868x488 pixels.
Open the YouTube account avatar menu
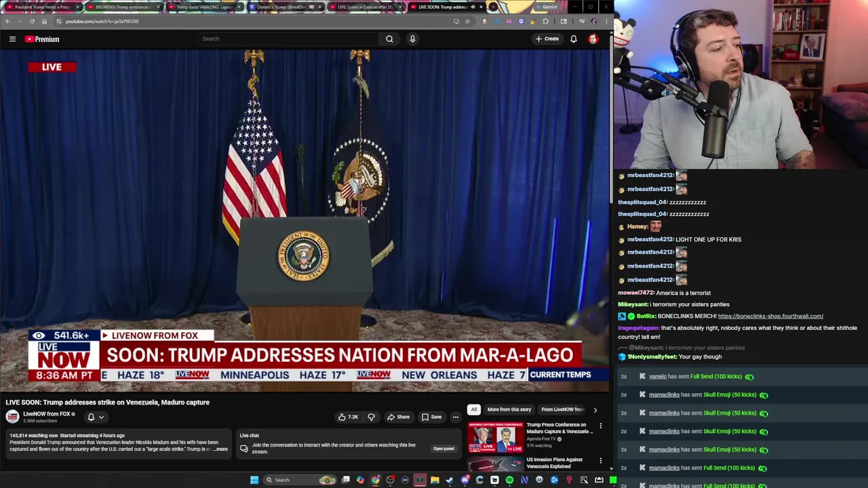(x=593, y=39)
